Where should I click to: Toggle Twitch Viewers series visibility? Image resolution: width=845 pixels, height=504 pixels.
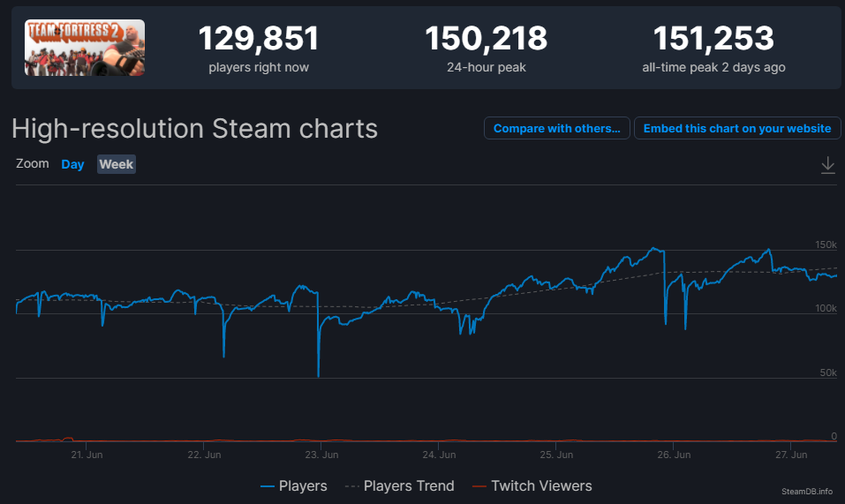tap(532, 485)
